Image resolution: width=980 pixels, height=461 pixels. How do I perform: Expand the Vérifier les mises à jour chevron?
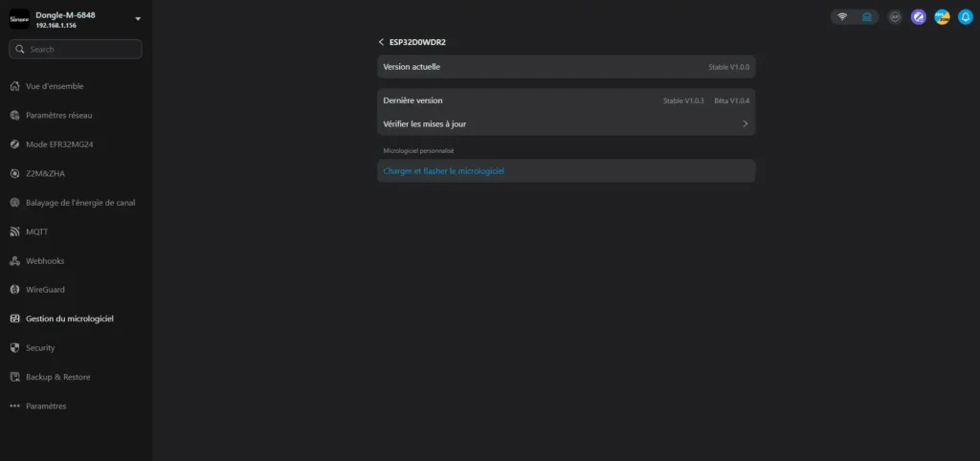coord(745,124)
